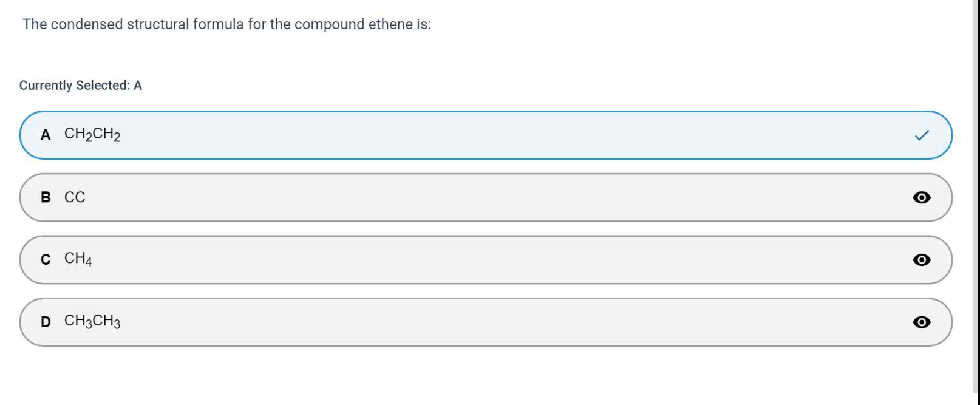Click the eye icon on answer B

point(921,197)
